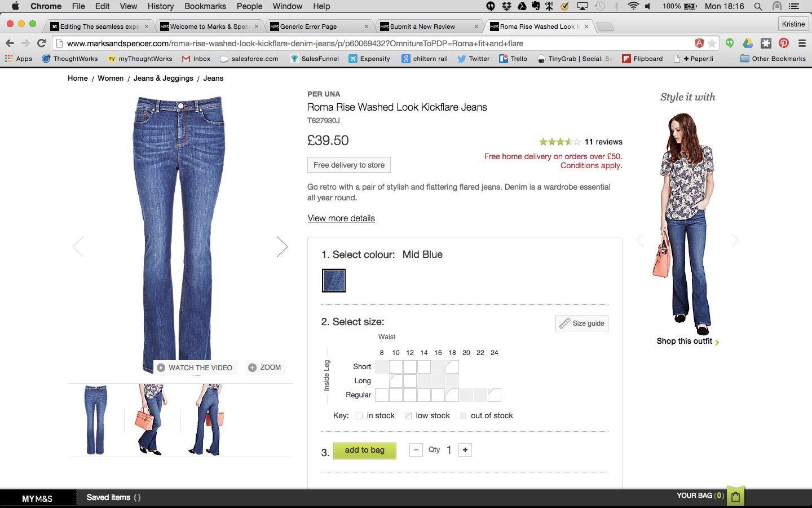Increase quantity with the plus button

click(465, 450)
